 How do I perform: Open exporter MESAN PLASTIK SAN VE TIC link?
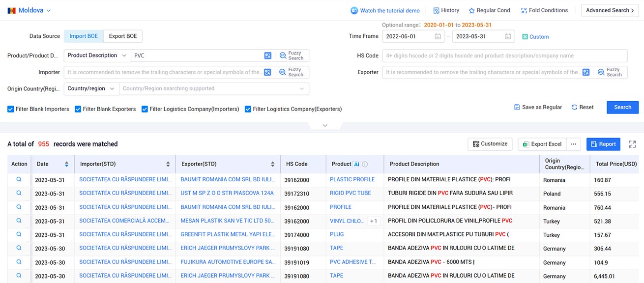(x=228, y=221)
